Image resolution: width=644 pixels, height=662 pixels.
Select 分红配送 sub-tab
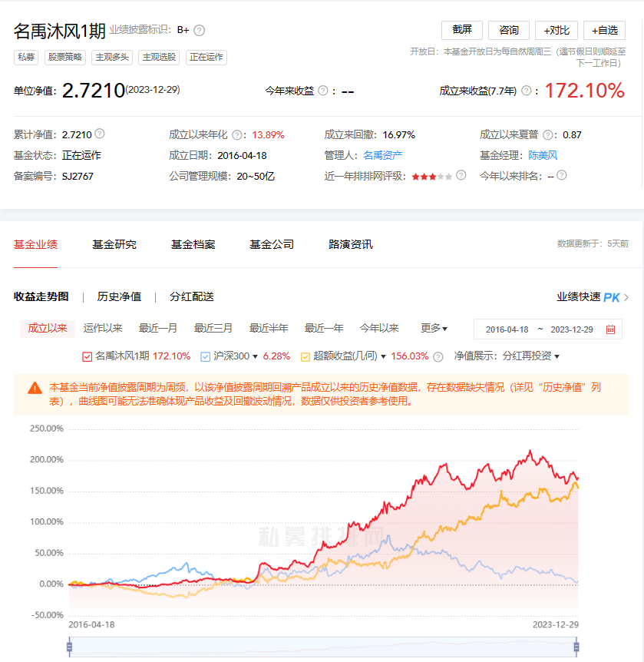[192, 296]
